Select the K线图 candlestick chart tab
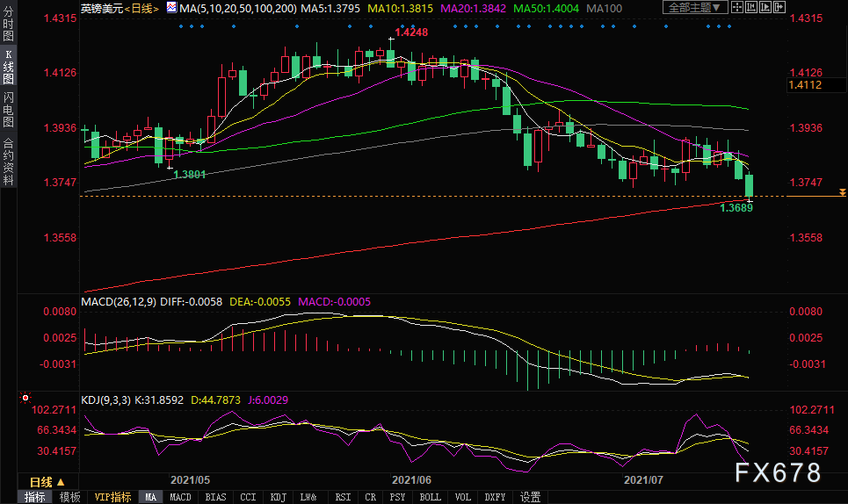The height and width of the screenshot is (504, 848). (x=8, y=66)
